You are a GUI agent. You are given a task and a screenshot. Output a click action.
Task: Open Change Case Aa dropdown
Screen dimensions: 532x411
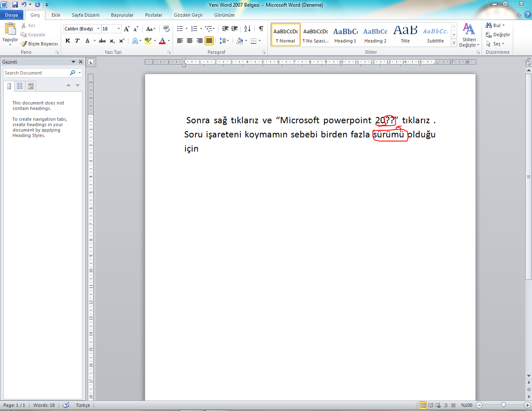[x=151, y=29]
